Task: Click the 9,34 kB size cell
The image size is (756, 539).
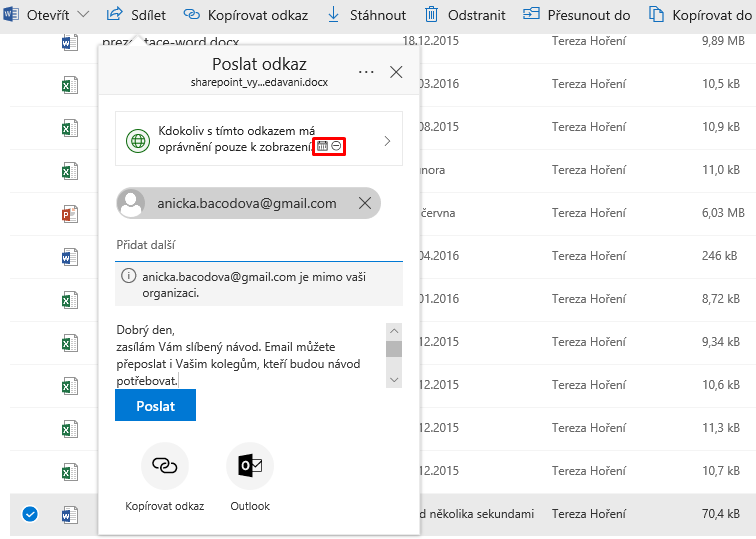Action: [x=721, y=341]
